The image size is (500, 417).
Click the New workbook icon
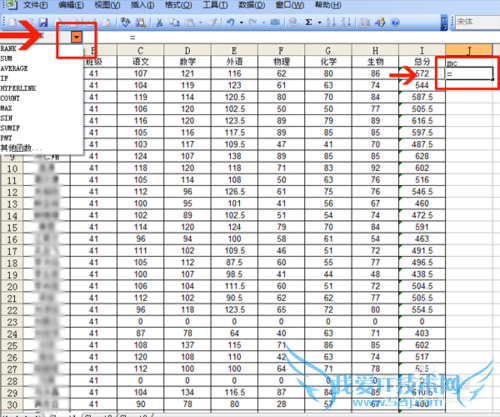point(13,23)
